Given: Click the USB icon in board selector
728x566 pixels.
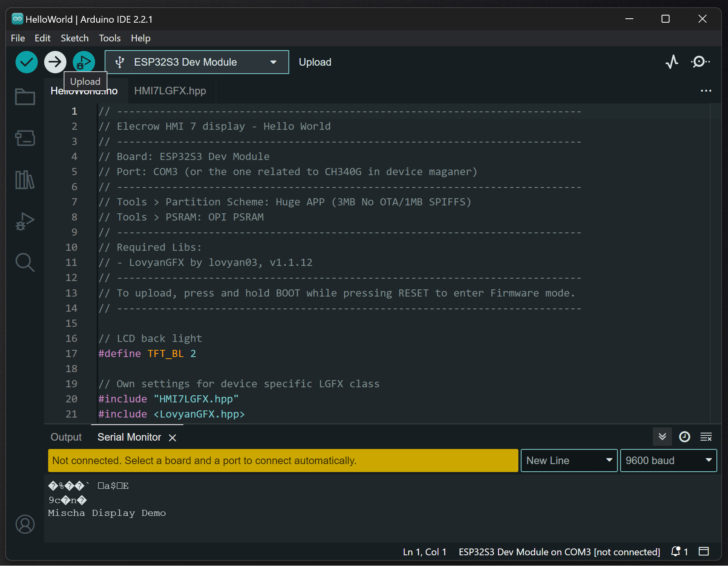Looking at the screenshot, I should coord(119,62).
